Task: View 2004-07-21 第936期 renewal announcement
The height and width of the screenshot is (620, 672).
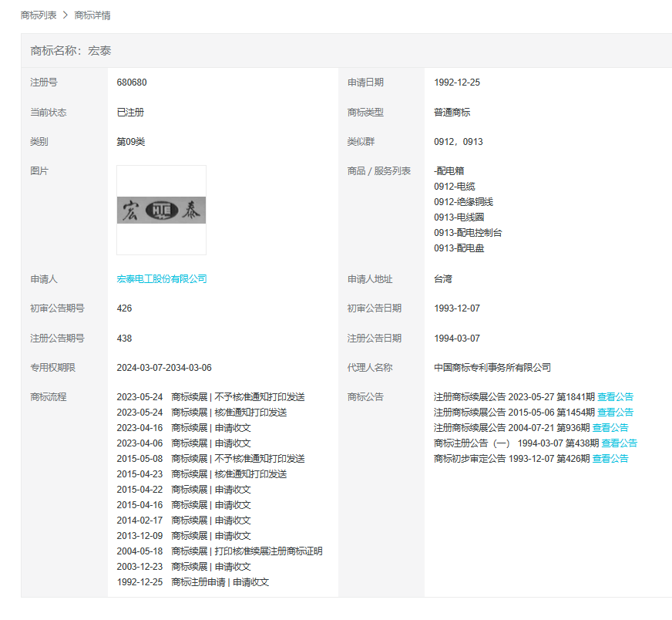Action: [610, 428]
